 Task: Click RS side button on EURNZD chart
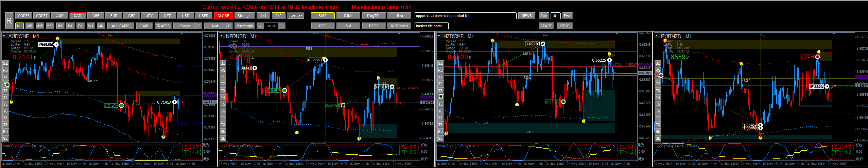[x=658, y=70]
